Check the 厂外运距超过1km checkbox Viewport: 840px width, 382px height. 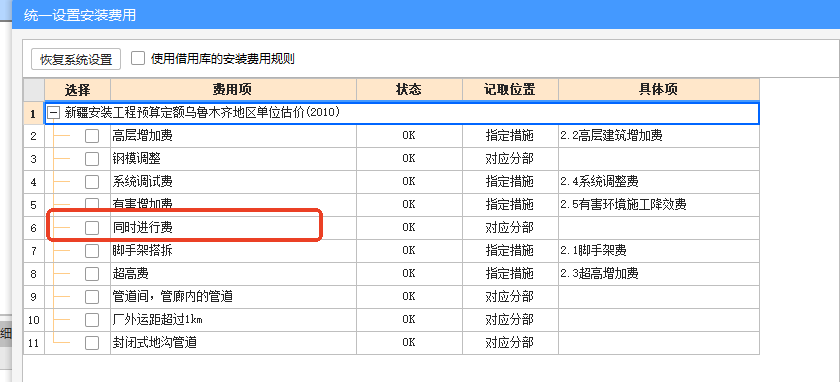coord(92,320)
